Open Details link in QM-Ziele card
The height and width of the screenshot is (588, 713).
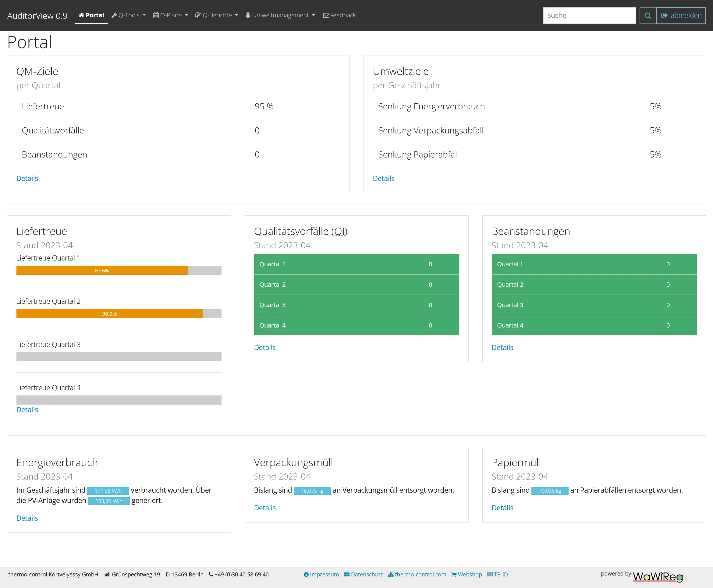pyautogui.click(x=27, y=179)
